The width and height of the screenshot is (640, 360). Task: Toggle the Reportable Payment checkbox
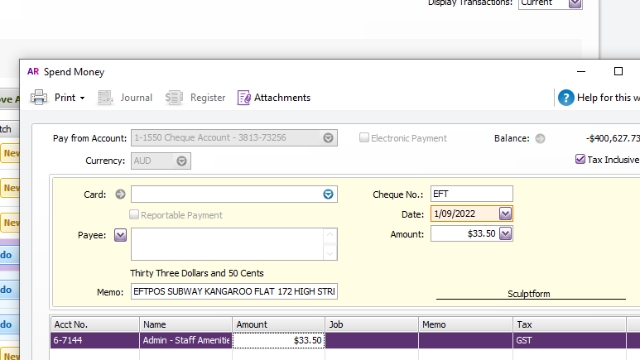point(134,215)
